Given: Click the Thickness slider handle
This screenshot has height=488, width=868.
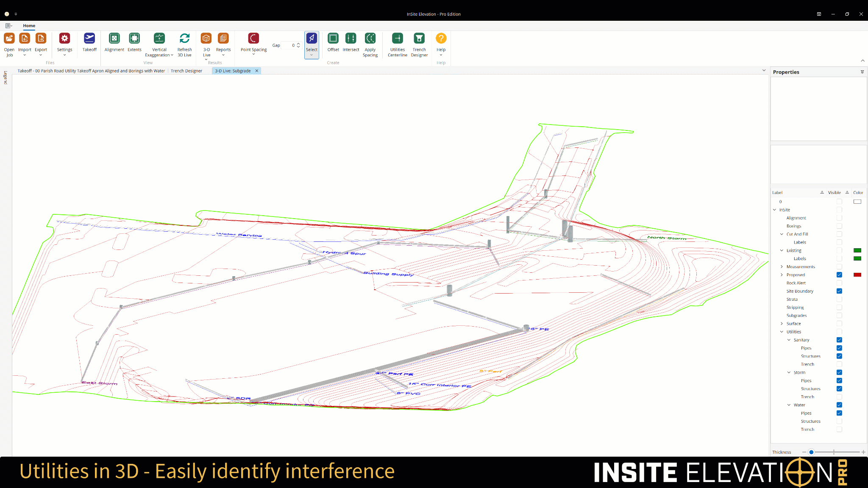Looking at the screenshot, I should tap(811, 452).
